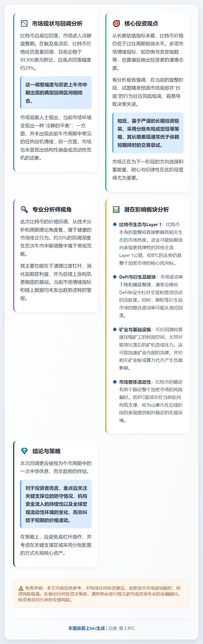Click the paragraph starting 比特币自高位回落
The height and width of the screenshot is (644, 203).
56,52
